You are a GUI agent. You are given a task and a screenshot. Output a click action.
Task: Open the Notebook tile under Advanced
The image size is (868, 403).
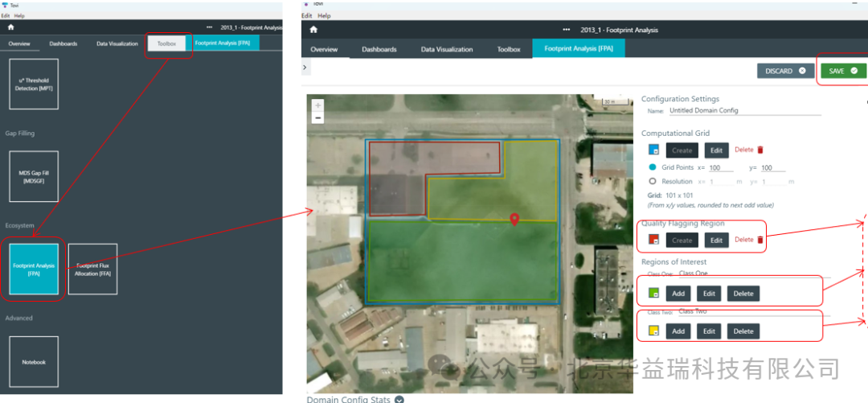(34, 362)
